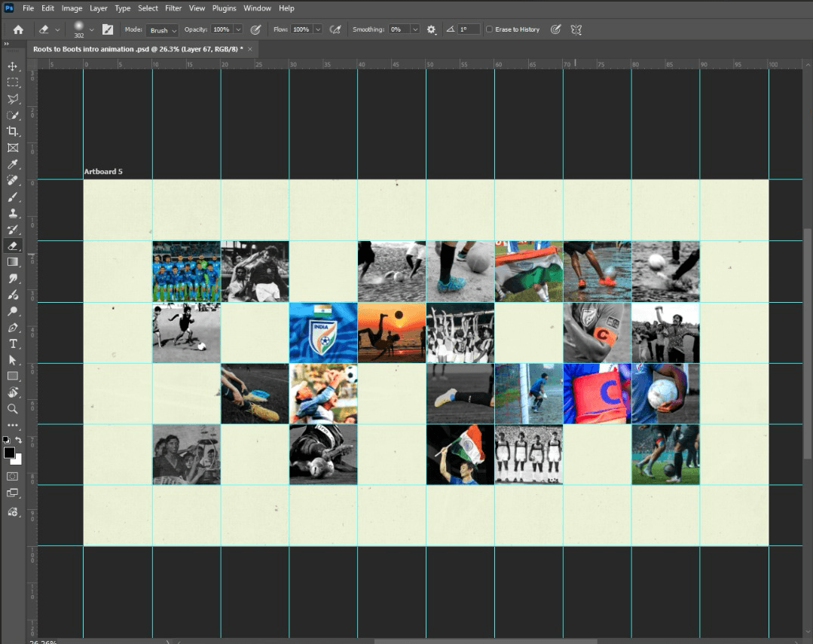Open the Layer menu
Viewport: 813px width, 644px height.
98,8
